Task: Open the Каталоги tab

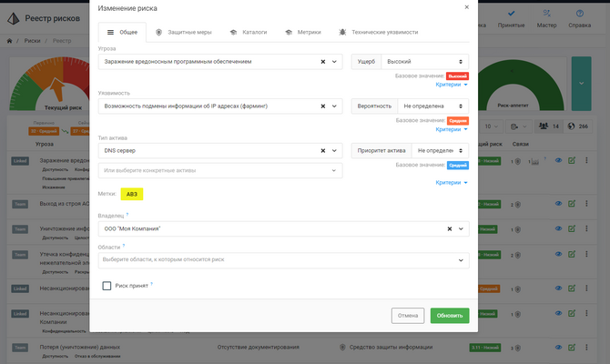Action: (249, 32)
